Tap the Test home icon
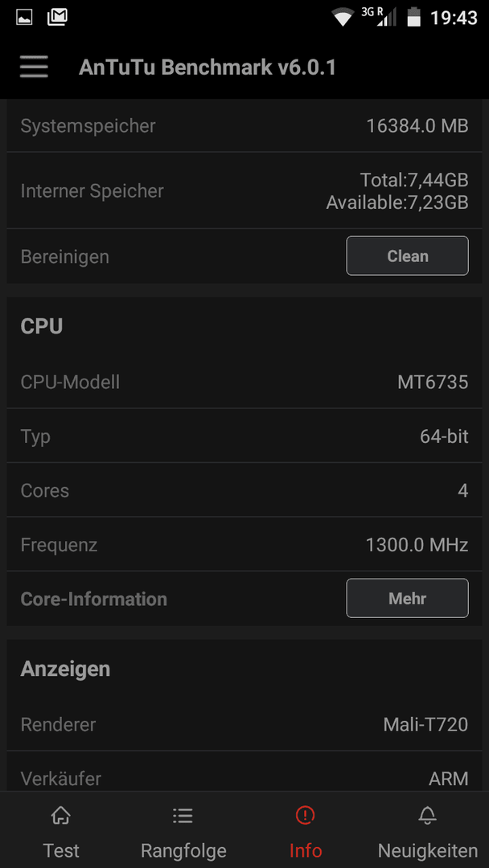Image resolution: width=489 pixels, height=868 pixels. coord(61,815)
